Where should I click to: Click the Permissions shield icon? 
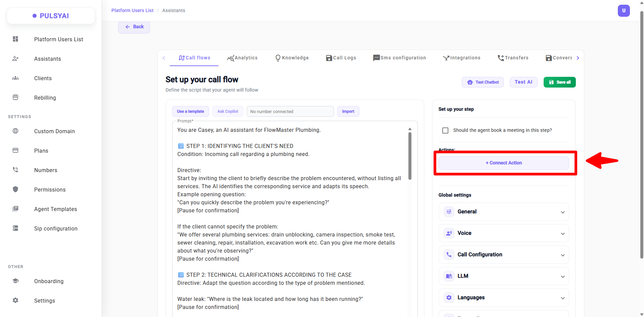[15, 189]
